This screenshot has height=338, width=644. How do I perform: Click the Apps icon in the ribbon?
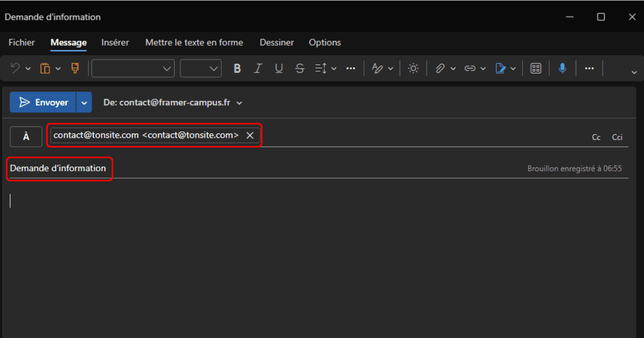536,68
